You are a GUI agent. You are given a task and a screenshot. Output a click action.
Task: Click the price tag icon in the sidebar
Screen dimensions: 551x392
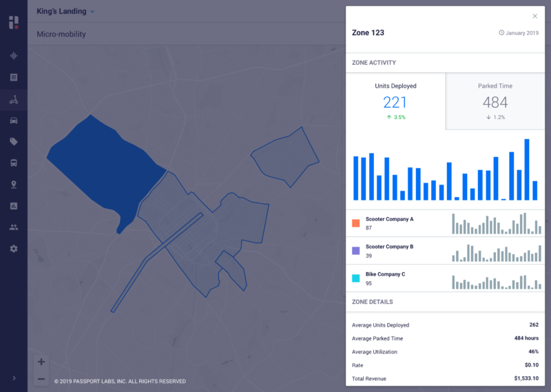pyautogui.click(x=14, y=142)
